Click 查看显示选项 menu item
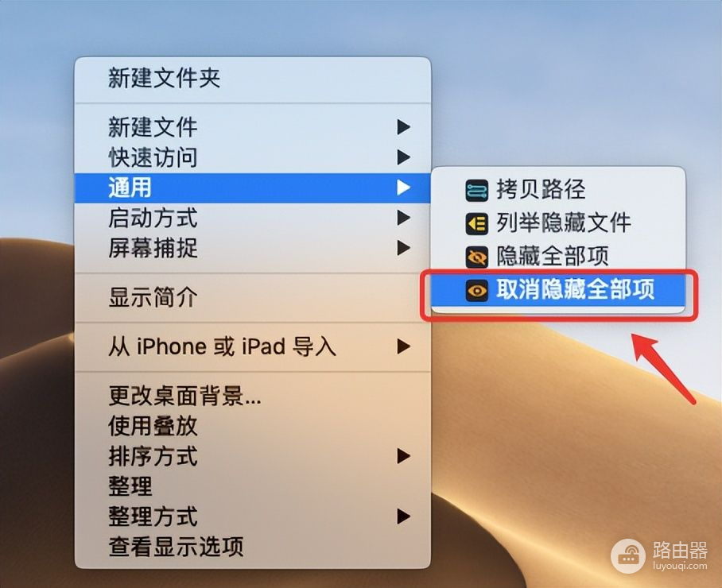This screenshot has width=722, height=588. [x=252, y=547]
